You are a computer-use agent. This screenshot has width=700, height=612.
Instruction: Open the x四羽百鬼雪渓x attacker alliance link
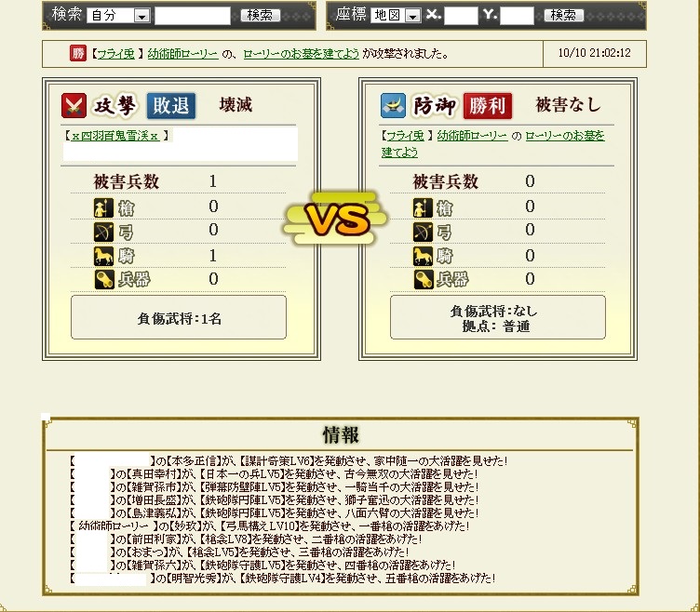(115, 136)
